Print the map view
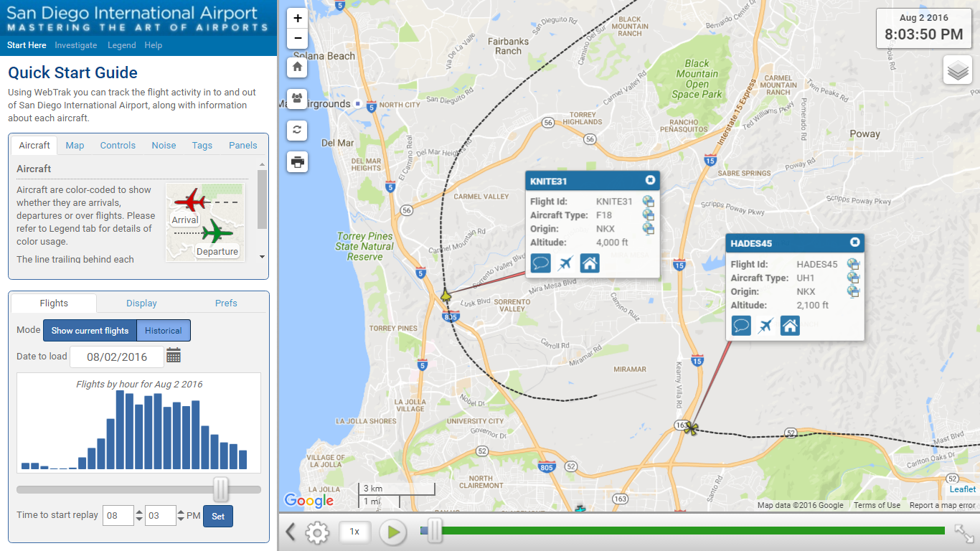 pyautogui.click(x=298, y=161)
